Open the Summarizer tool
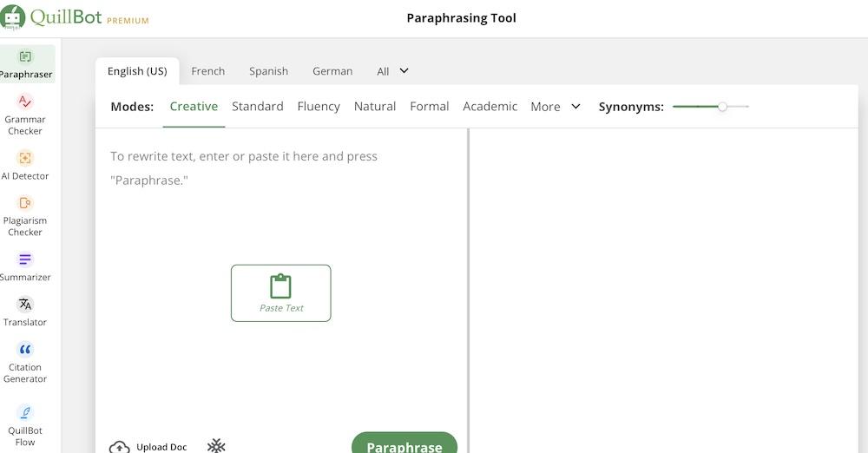Viewport: 868px width, 453px height. coord(25,266)
